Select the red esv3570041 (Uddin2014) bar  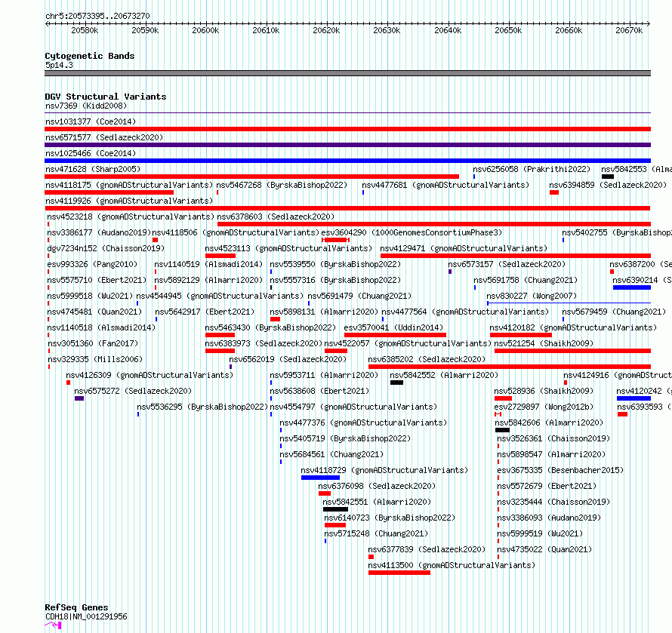click(x=395, y=335)
